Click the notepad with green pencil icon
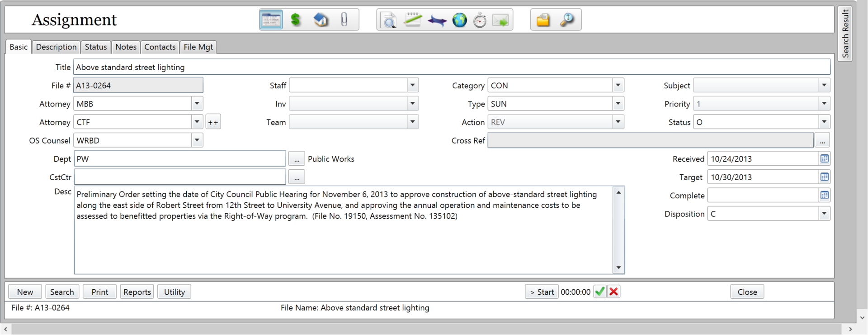Image resolution: width=868 pixels, height=335 pixels. pyautogui.click(x=413, y=20)
